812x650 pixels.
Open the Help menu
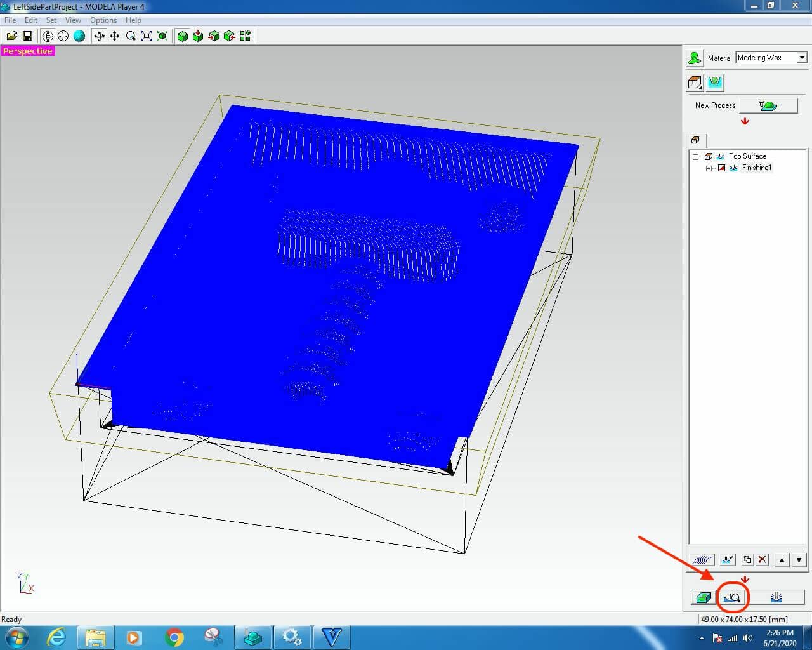tap(133, 20)
